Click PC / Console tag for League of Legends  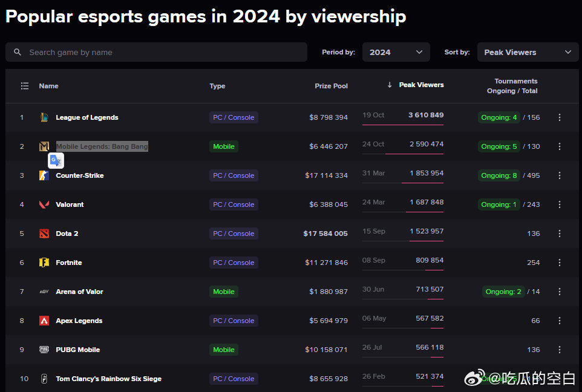tap(234, 117)
